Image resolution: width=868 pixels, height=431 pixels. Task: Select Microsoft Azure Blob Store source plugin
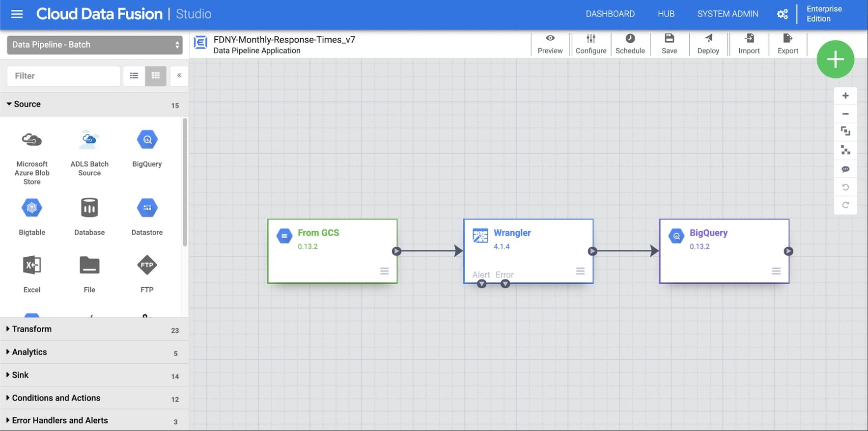click(x=32, y=157)
